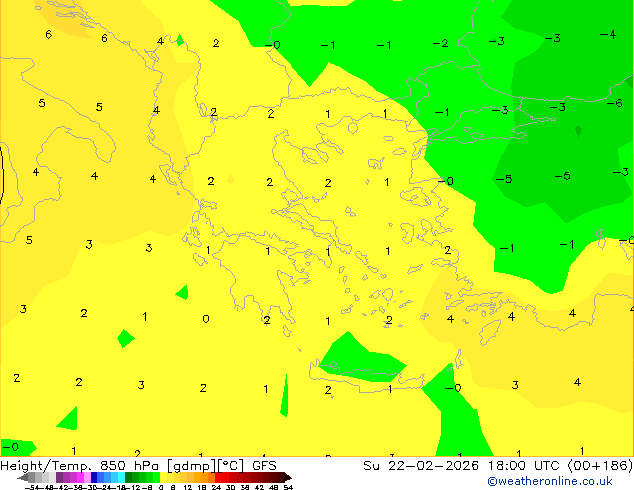Click the '54' label at legend's warm end
The width and height of the screenshot is (634, 490).
288,487
